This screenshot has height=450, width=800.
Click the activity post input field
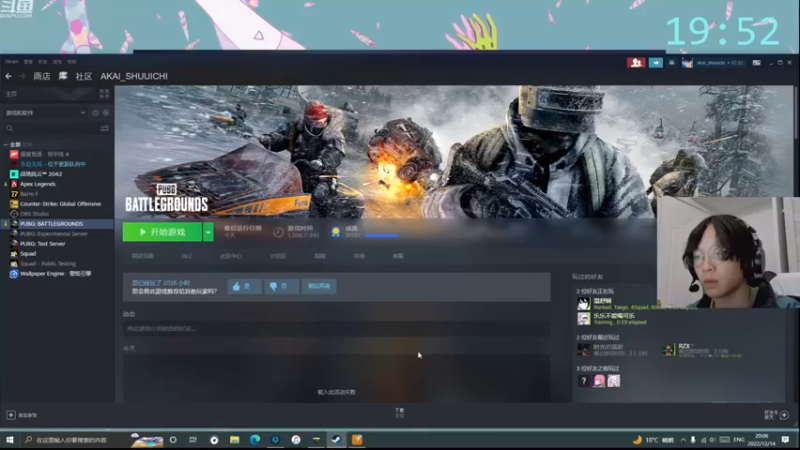pos(336,329)
